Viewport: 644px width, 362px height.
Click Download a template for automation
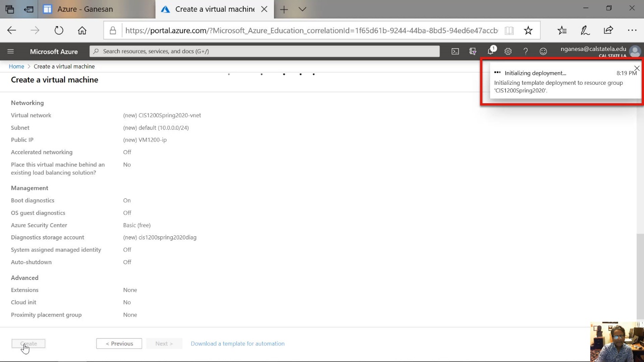click(237, 344)
